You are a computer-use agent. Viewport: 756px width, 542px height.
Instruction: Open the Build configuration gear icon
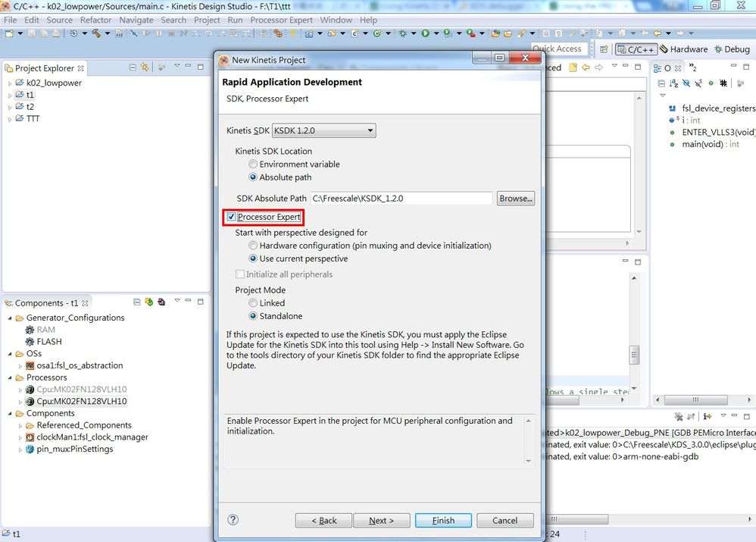73,33
